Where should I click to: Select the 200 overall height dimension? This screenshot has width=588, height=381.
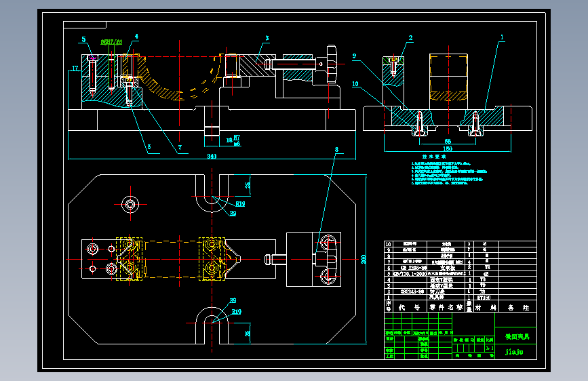coord(364,259)
